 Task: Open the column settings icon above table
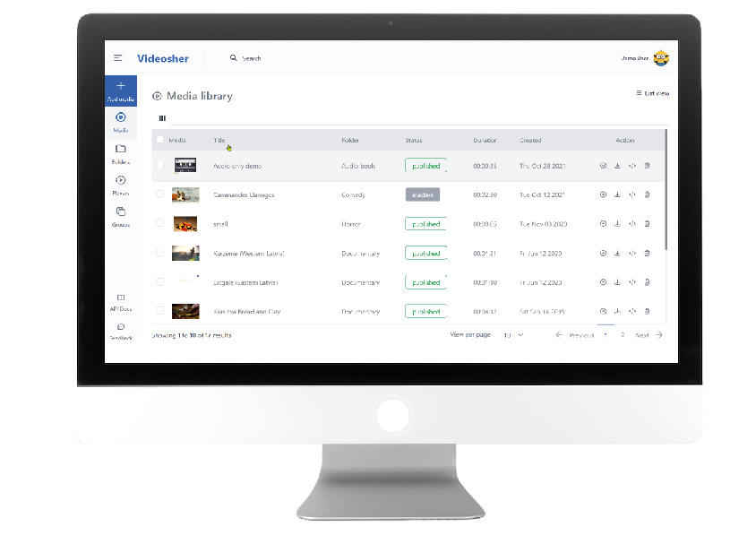(x=162, y=117)
